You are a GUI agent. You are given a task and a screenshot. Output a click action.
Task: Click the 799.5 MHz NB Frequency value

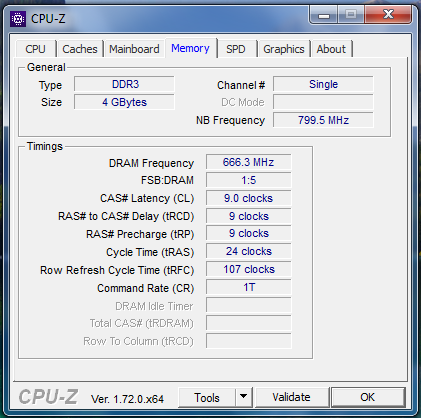323,120
